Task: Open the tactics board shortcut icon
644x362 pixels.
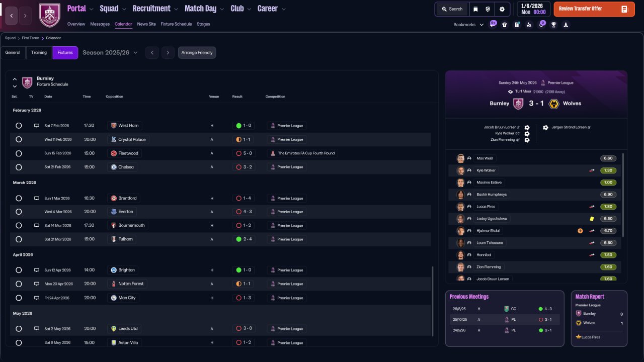Action: [x=517, y=25]
